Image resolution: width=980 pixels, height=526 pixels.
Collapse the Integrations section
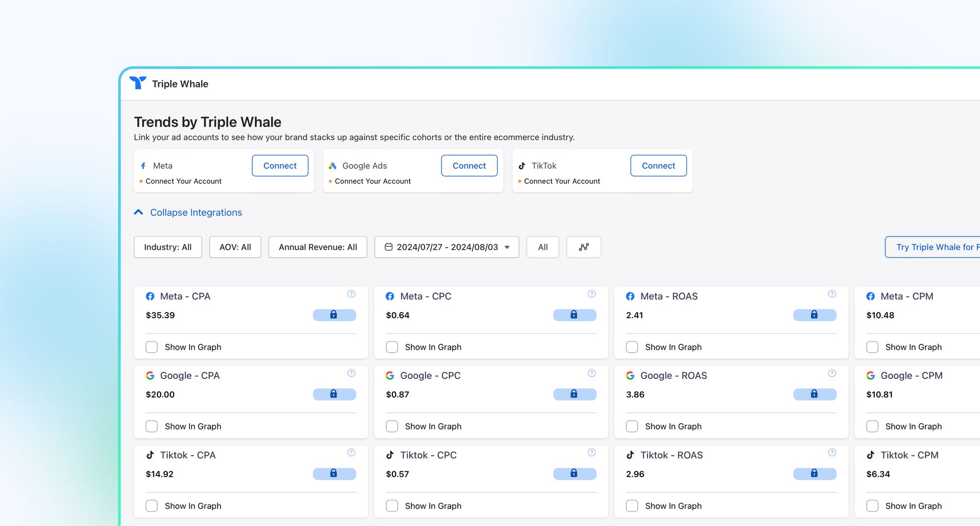point(188,212)
